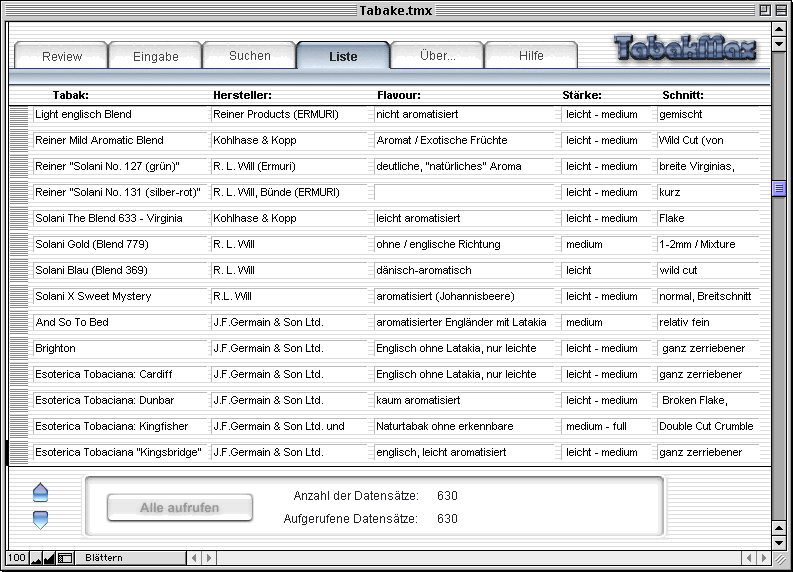Select the Liste tab
This screenshot has height=572, width=793.
coord(343,56)
